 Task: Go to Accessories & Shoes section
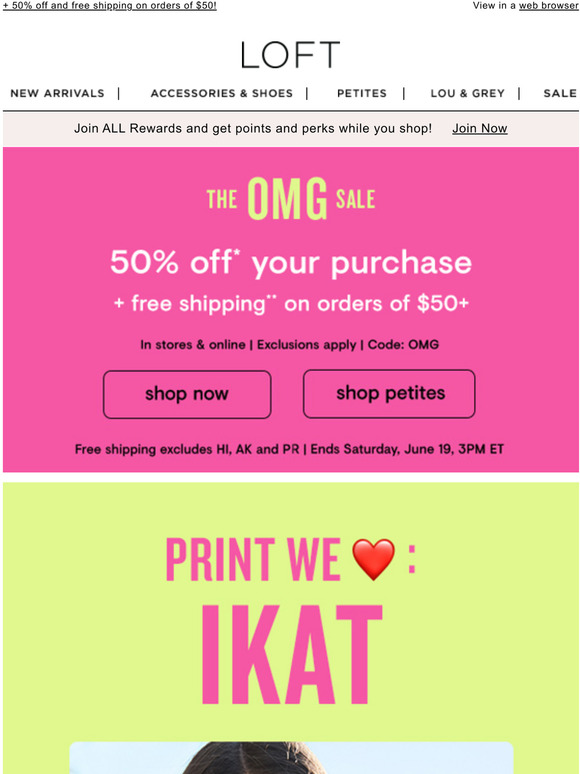coord(222,93)
